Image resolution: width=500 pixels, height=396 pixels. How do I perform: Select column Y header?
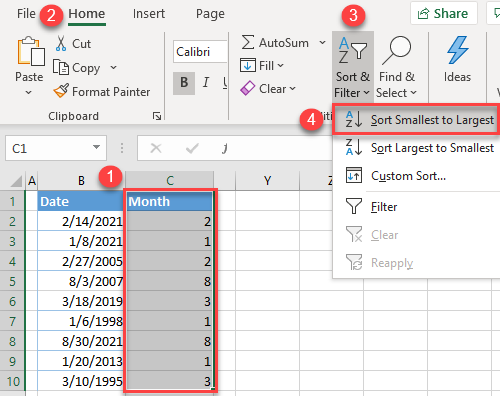point(267,181)
